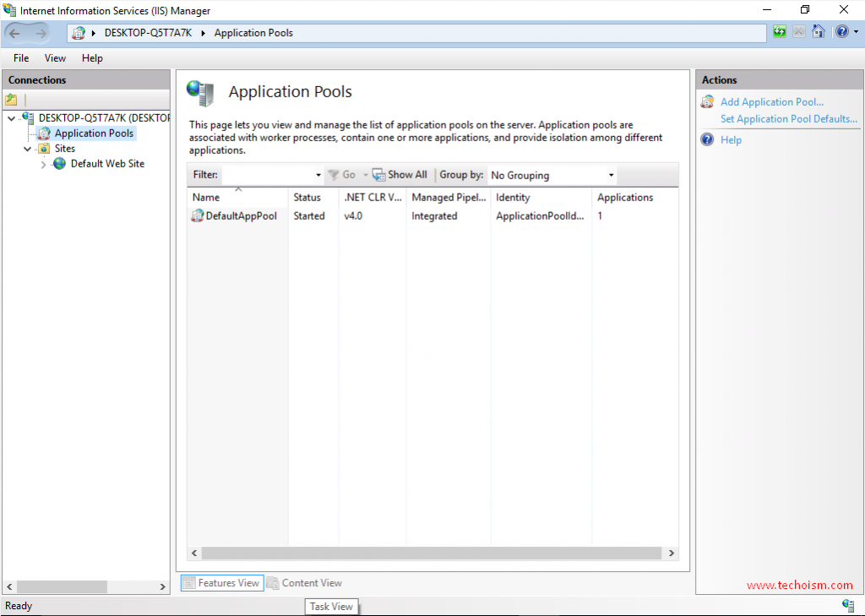
Task: Open the Filter dropdown arrow
Action: (318, 175)
